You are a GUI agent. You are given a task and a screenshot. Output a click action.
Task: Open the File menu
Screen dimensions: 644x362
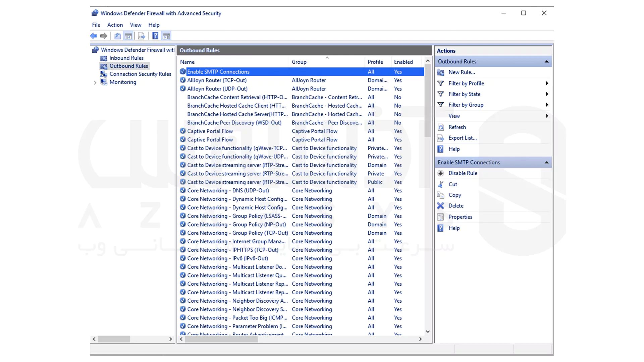coord(96,25)
